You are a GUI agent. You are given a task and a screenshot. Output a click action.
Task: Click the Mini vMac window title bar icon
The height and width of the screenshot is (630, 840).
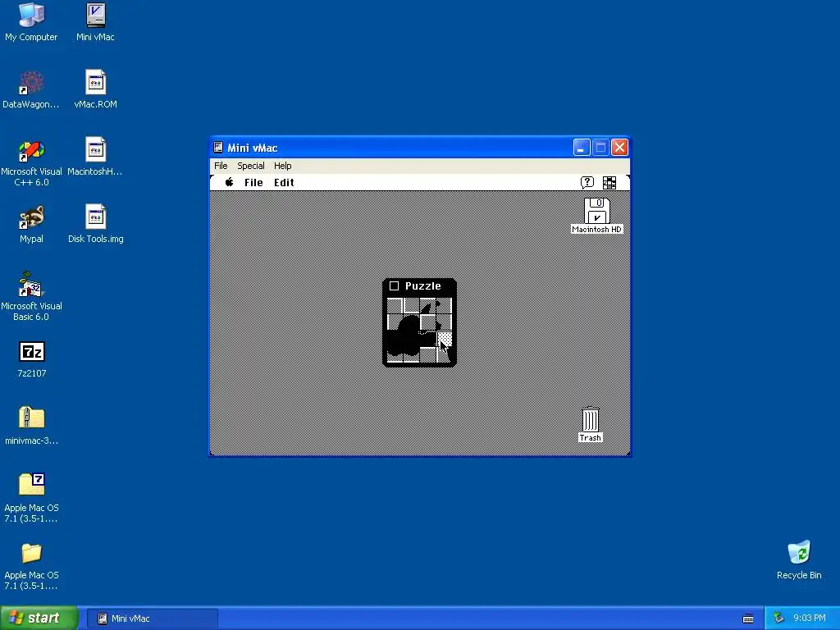pos(218,148)
